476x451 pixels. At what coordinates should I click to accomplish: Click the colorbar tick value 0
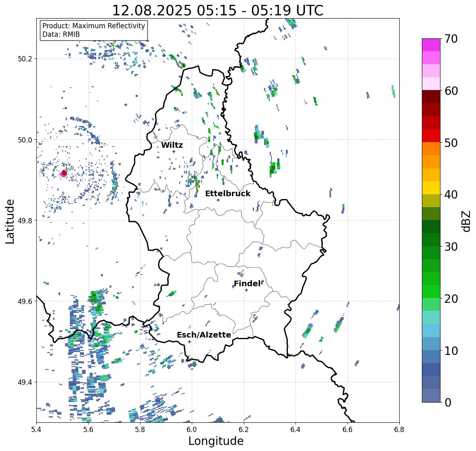coord(448,403)
